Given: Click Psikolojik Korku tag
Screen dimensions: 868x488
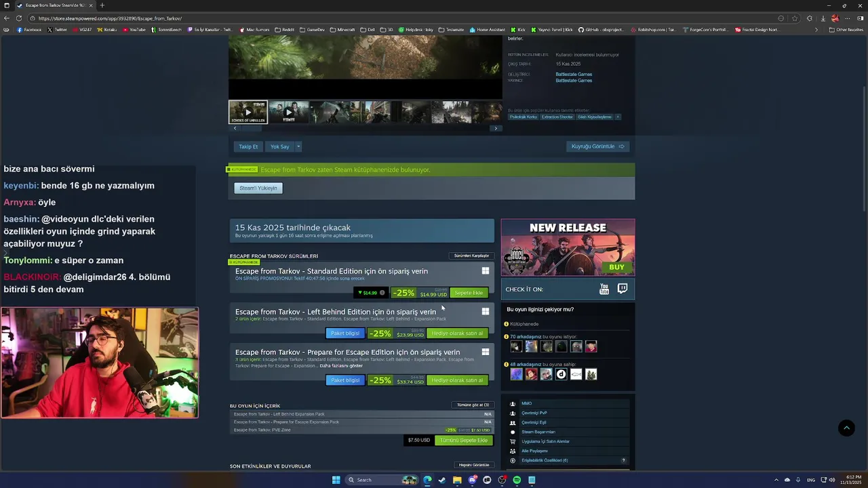Looking at the screenshot, I should tap(523, 117).
